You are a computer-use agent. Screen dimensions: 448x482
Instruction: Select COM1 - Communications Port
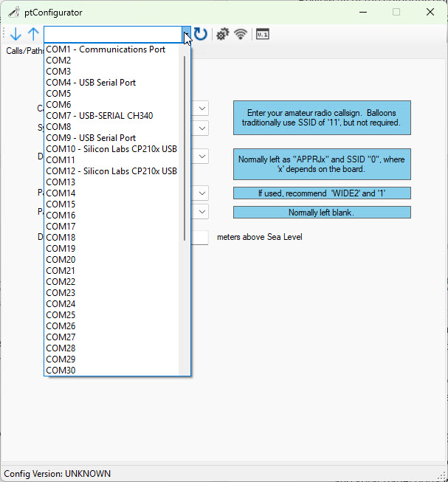(x=106, y=49)
